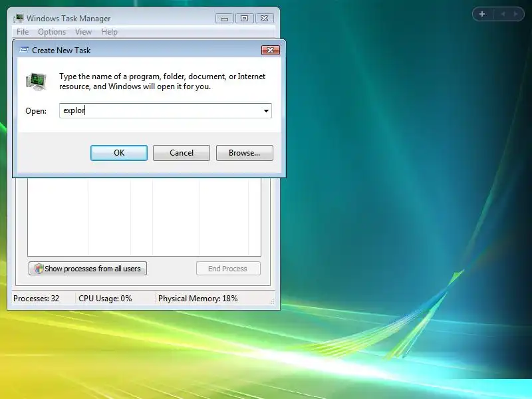
Task: Open the Help menu in Task Manager
Action: pos(109,32)
